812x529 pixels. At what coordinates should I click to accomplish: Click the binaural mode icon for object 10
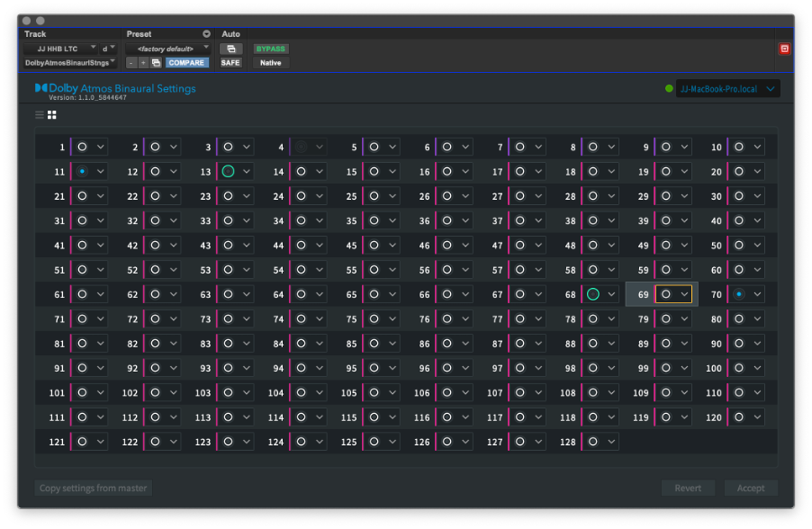(739, 147)
